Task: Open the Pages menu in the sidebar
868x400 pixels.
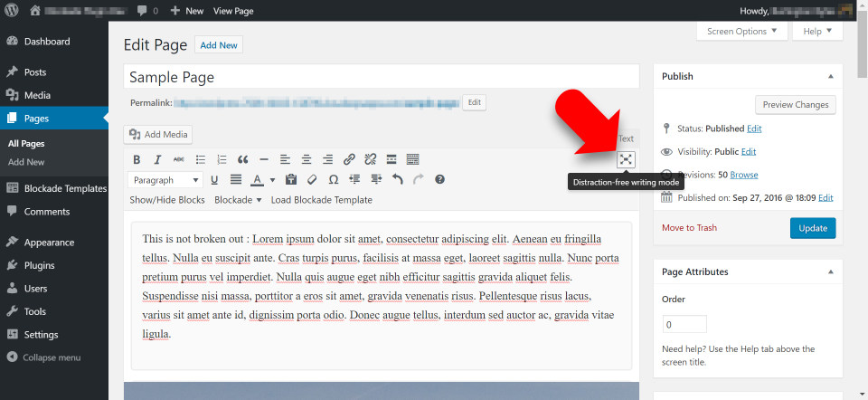Action: click(x=54, y=118)
